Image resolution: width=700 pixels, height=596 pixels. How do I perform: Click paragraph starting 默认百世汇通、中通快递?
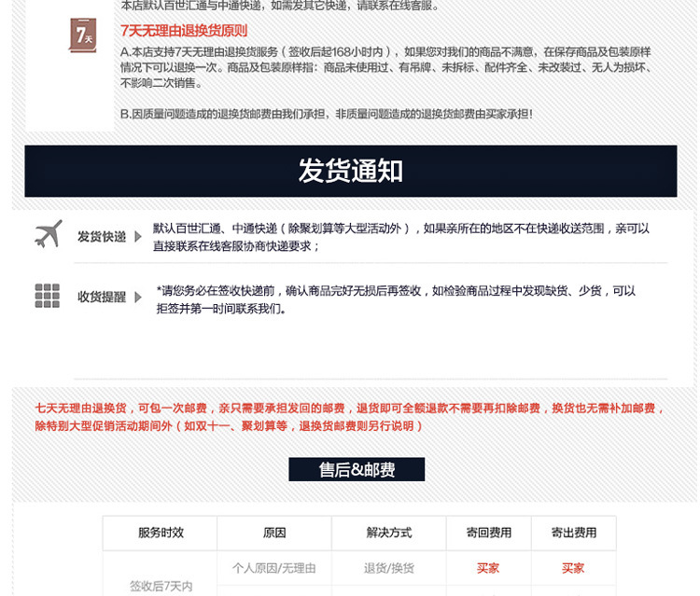pyautogui.click(x=401, y=237)
